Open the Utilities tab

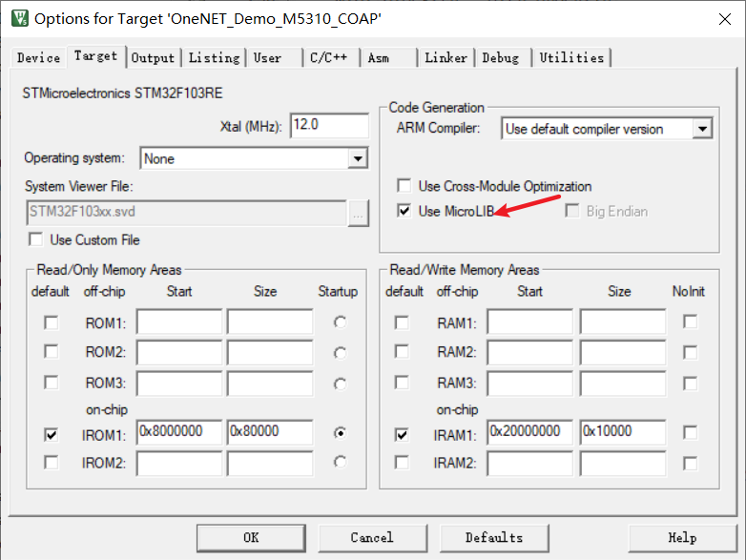coord(571,58)
